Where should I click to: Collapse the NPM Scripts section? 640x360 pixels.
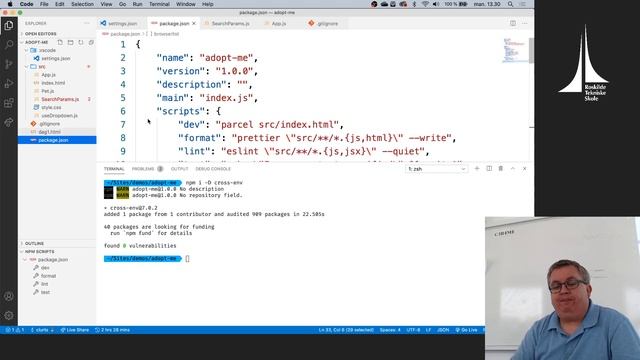pyautogui.click(x=39, y=251)
